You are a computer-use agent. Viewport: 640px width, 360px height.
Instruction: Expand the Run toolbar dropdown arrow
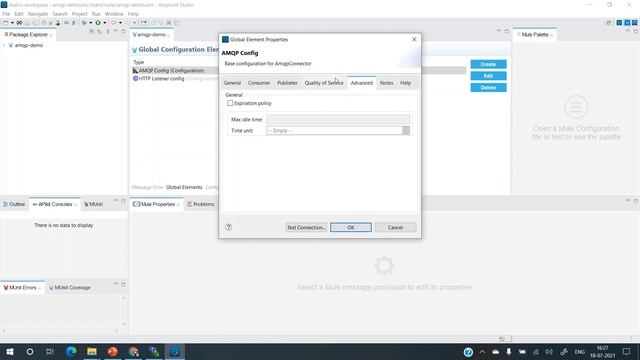tap(104, 23)
